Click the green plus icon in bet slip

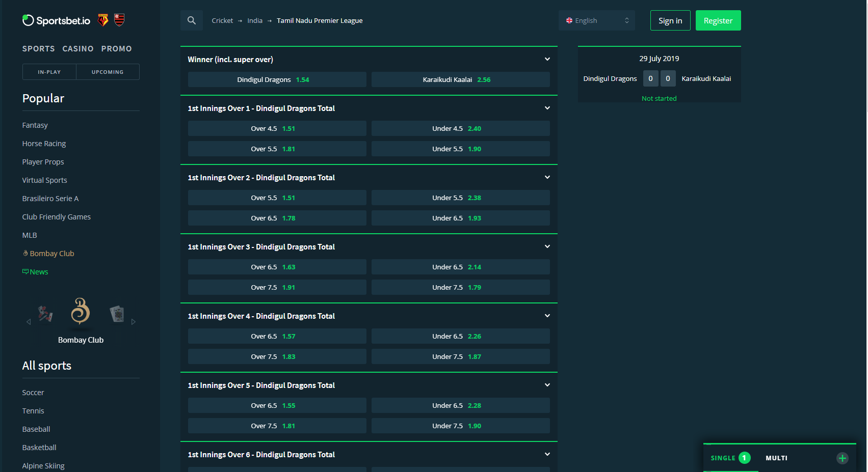[842, 458]
